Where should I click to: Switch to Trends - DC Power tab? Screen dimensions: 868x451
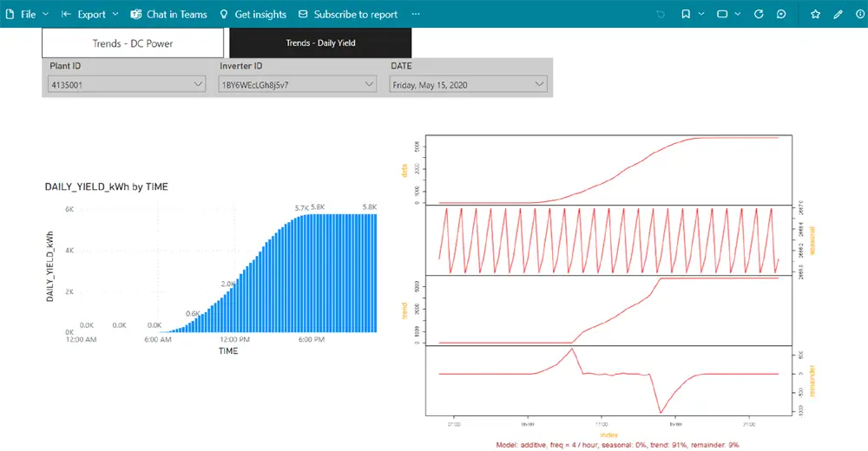133,42
